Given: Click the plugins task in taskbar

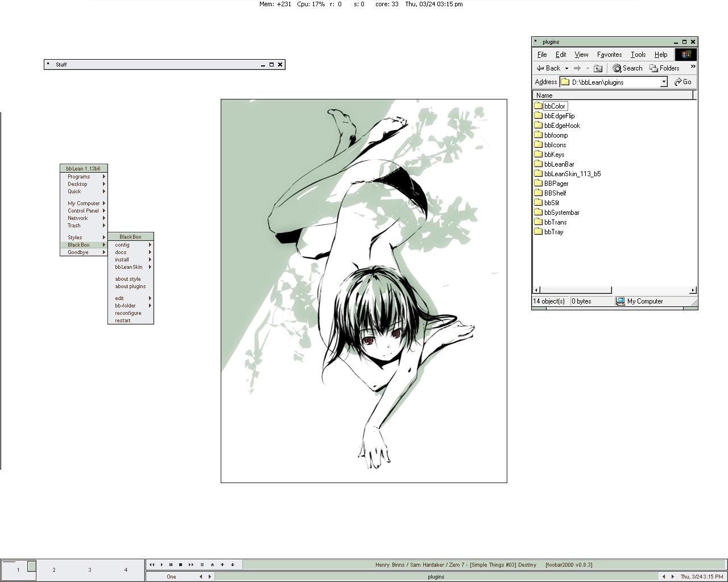Looking at the screenshot, I should pyautogui.click(x=436, y=576).
